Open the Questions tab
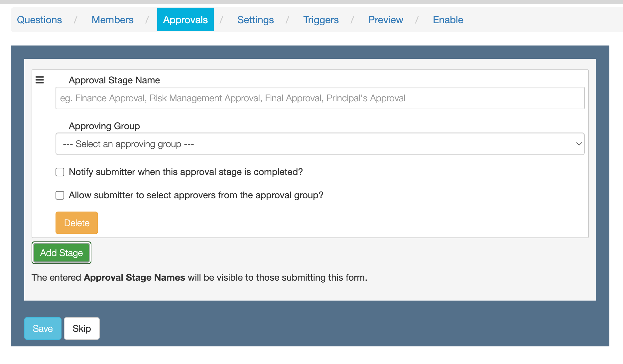Screen dimensions: 623x364 [x=39, y=20]
